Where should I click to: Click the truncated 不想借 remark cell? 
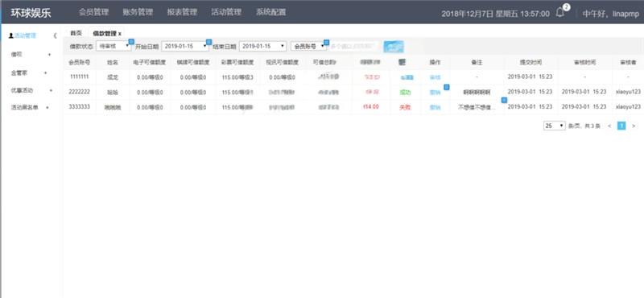(x=477, y=107)
